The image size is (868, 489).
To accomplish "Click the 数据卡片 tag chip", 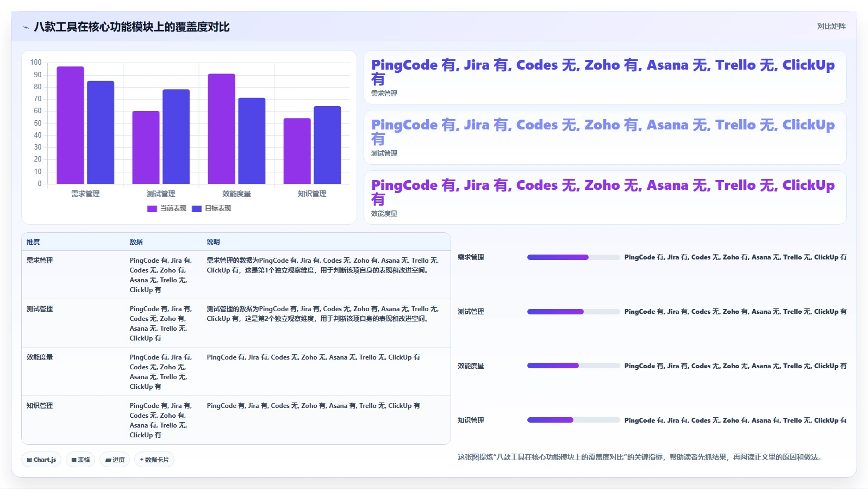I will (154, 460).
